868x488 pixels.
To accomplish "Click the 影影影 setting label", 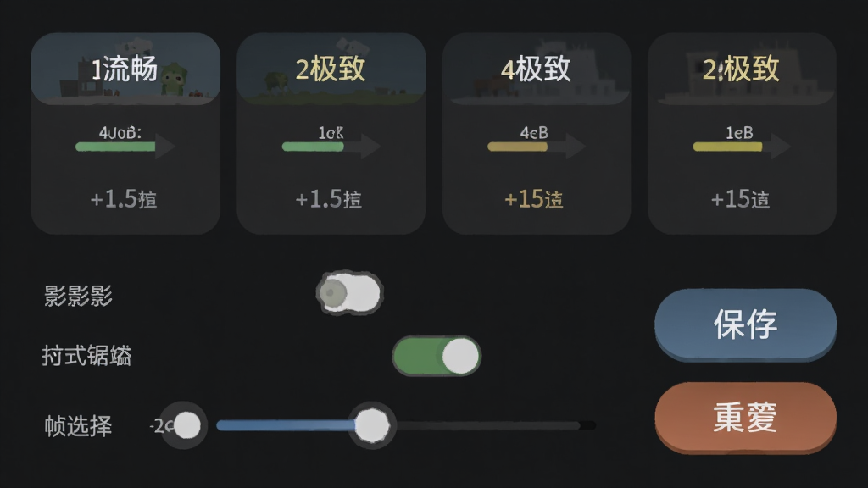I will point(78,296).
